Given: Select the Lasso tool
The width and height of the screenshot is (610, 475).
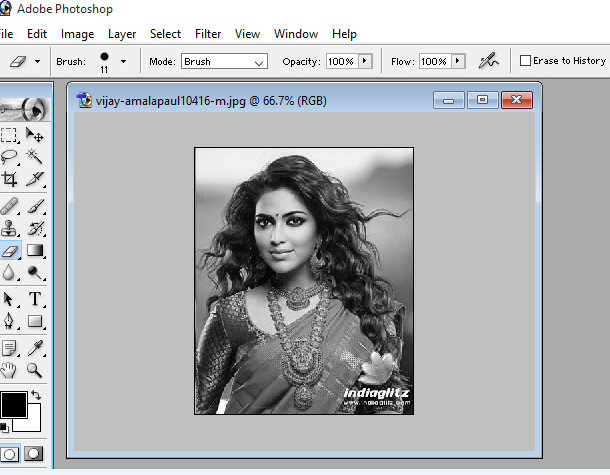Looking at the screenshot, I should click(9, 157).
